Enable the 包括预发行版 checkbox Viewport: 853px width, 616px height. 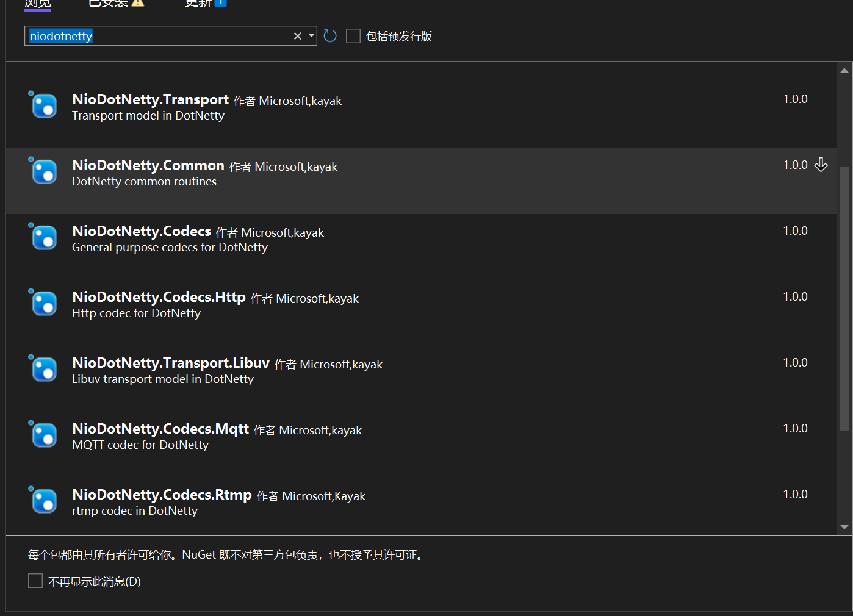coord(353,36)
